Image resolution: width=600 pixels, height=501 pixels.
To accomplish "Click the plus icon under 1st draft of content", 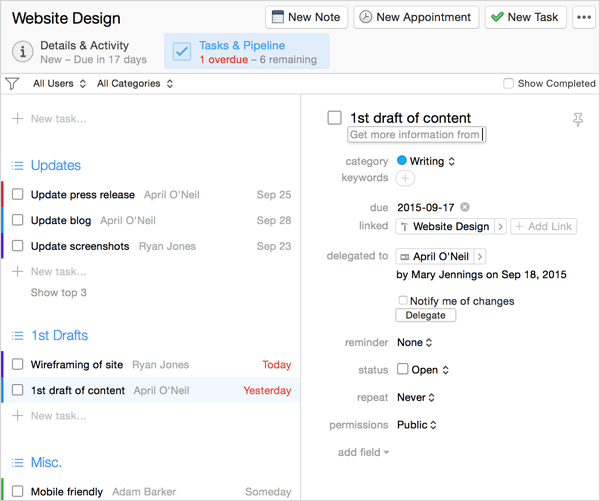I will pyautogui.click(x=17, y=416).
